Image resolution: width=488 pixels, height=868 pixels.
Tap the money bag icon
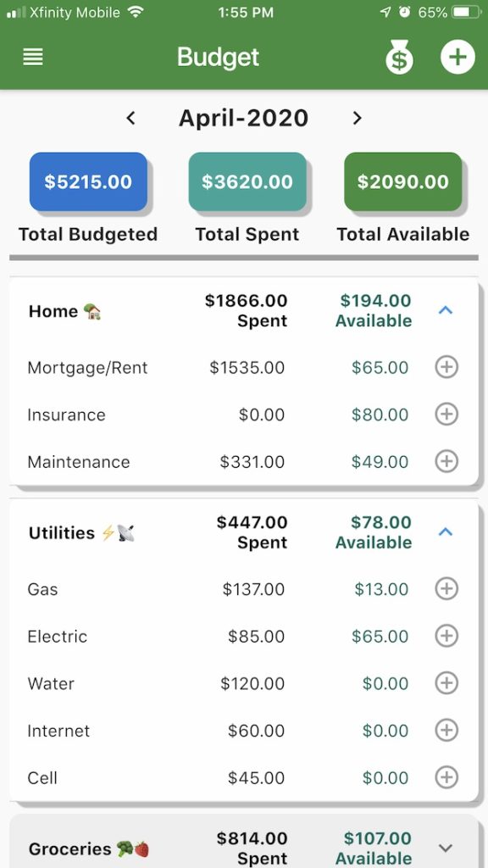400,57
